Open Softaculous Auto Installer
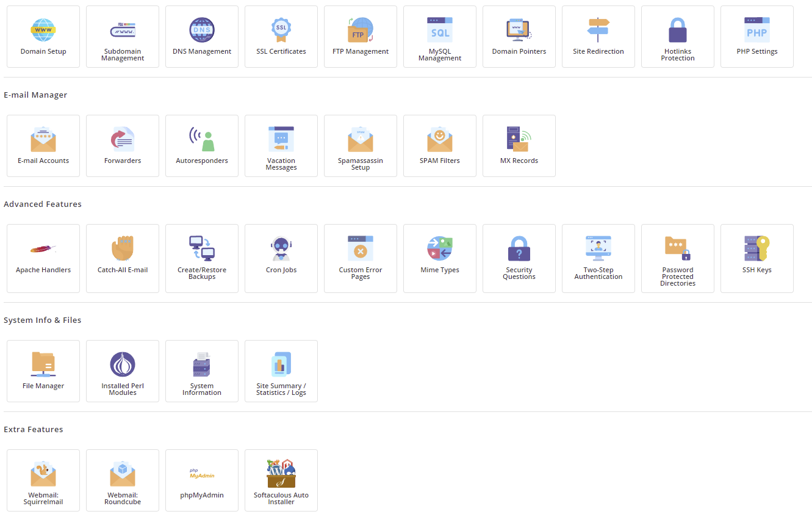The width and height of the screenshot is (812, 517). [281, 480]
